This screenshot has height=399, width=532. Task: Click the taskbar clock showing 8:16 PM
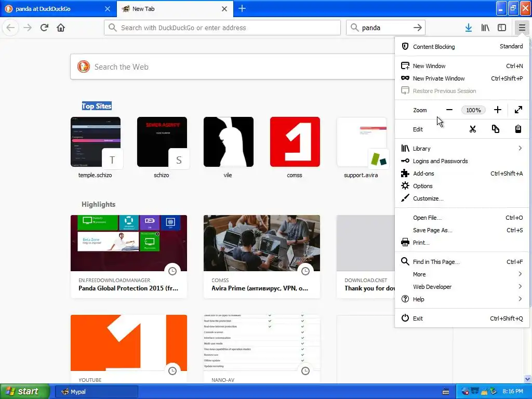click(x=513, y=391)
